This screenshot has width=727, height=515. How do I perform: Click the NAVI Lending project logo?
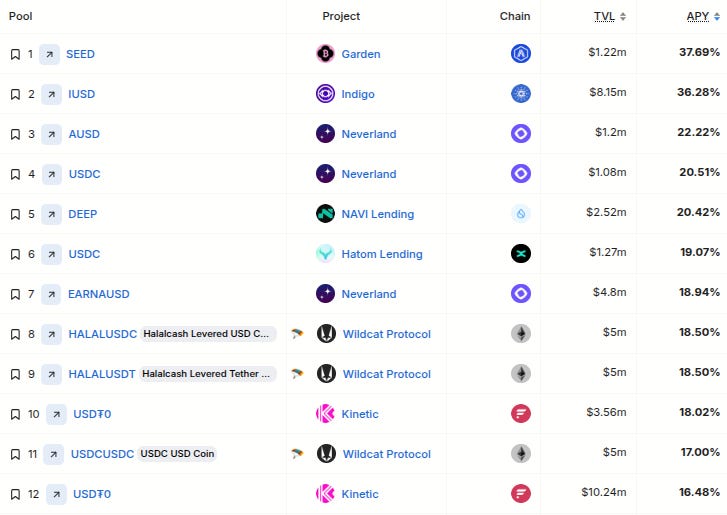325,214
